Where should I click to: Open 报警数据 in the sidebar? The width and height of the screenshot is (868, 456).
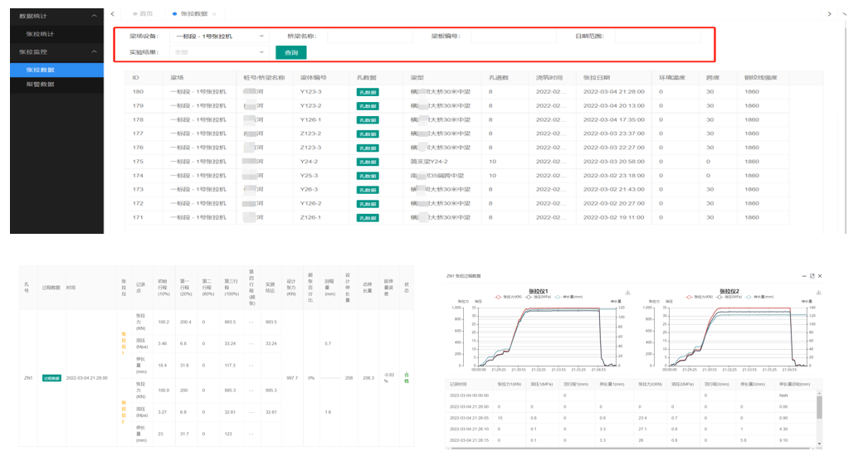56,84
